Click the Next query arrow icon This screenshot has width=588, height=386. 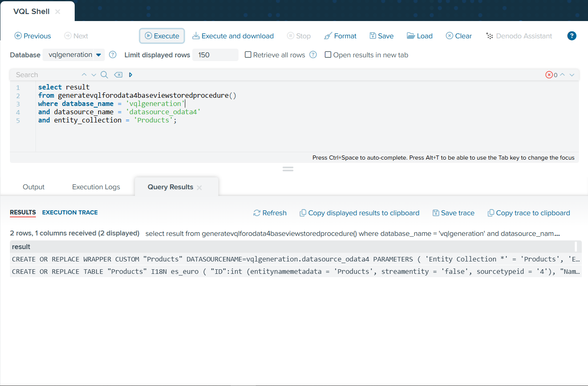68,36
